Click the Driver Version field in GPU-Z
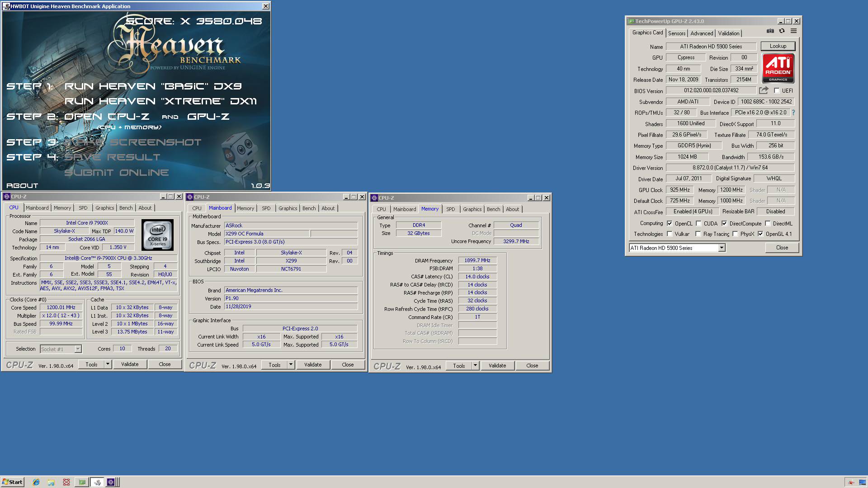The height and width of the screenshot is (488, 868). [730, 168]
